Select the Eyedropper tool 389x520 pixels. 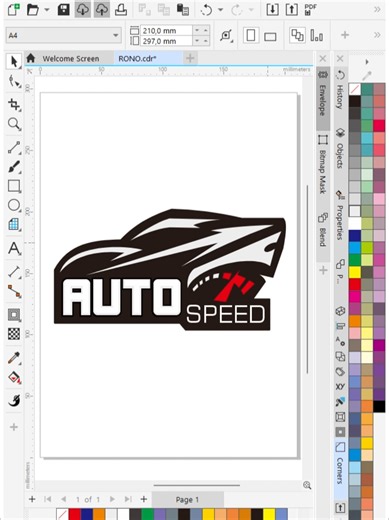tap(14, 358)
